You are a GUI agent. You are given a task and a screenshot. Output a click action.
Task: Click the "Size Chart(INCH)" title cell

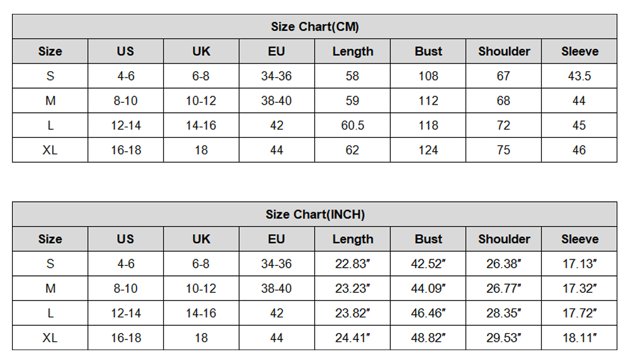pos(314,214)
